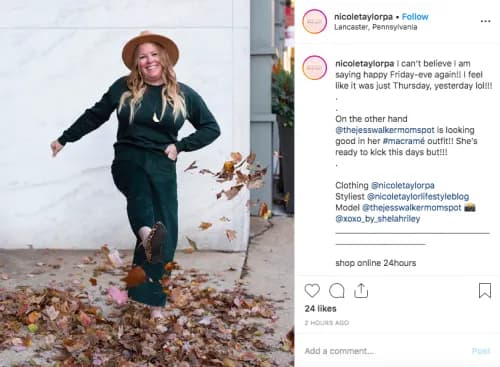
Task: Open the three-dot more options menu
Action: tap(485, 21)
